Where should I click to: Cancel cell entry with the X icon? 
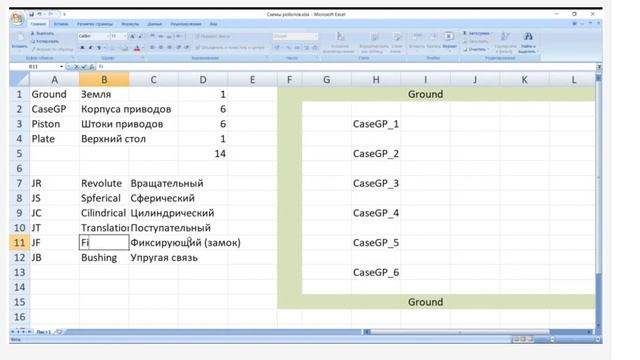pyautogui.click(x=76, y=67)
